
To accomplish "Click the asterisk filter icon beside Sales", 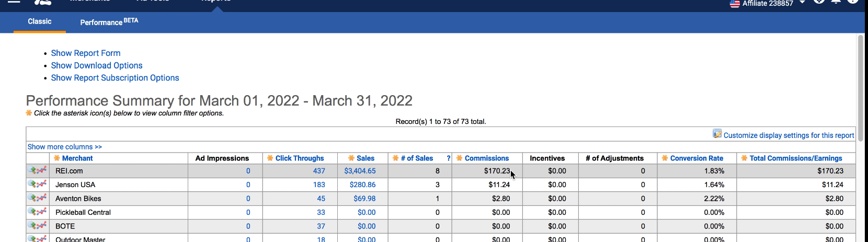I will click(351, 158).
